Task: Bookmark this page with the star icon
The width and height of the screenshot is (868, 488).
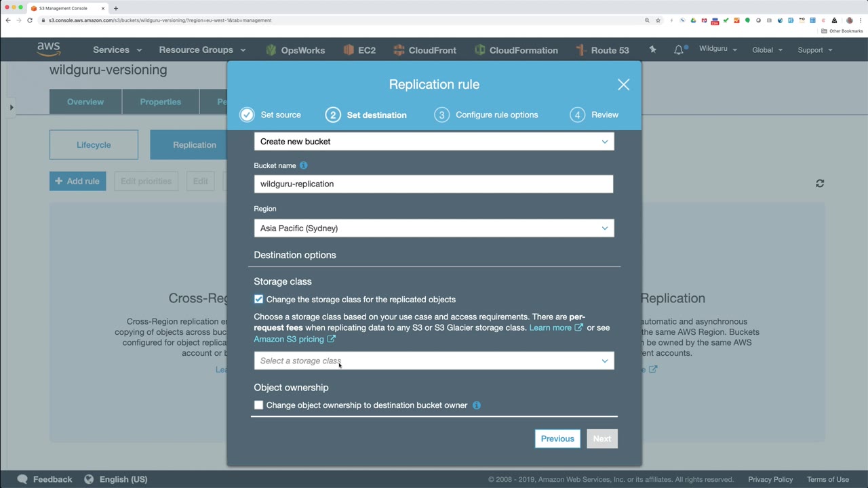Action: [658, 20]
